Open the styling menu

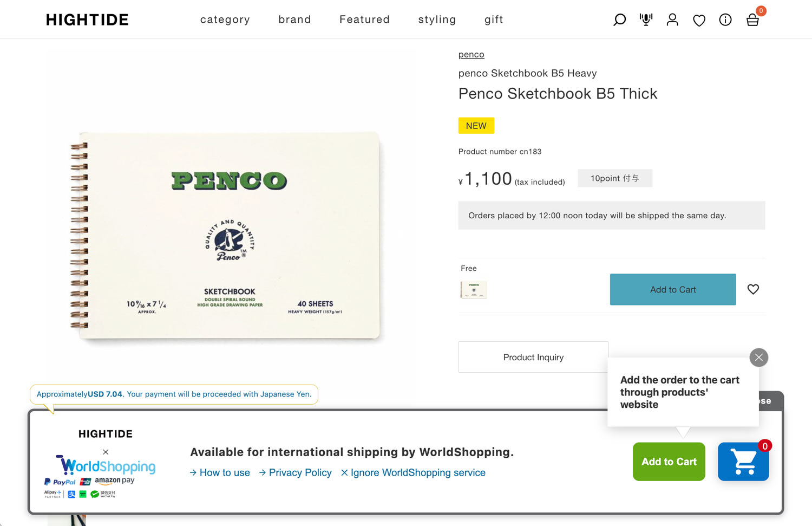pyautogui.click(x=437, y=20)
